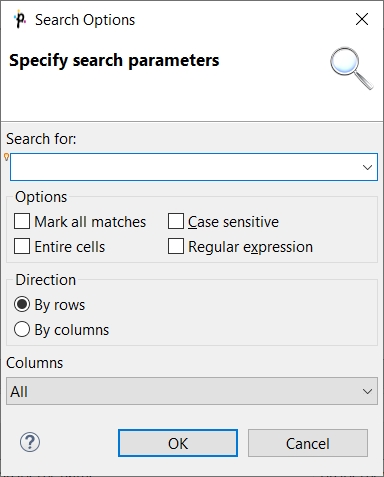The image size is (384, 477).
Task: Click the Search Options title bar text
Action: tap(85, 20)
